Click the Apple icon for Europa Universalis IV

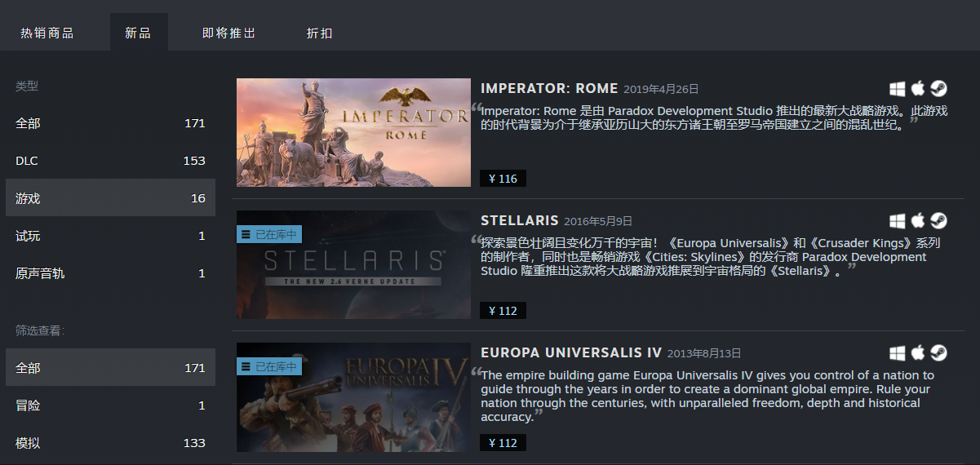(918, 352)
